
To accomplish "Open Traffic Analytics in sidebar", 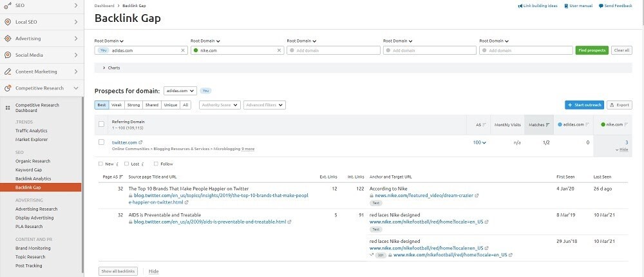I will [31, 131].
